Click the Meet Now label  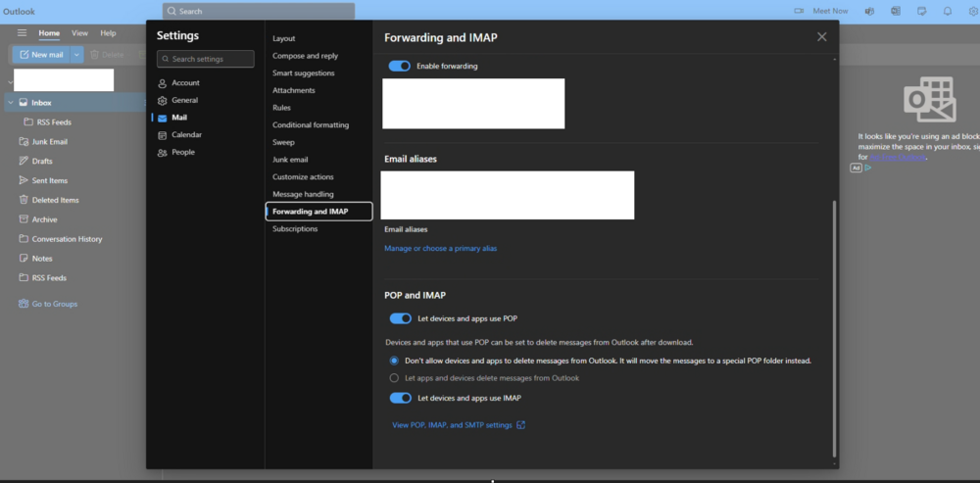click(830, 11)
